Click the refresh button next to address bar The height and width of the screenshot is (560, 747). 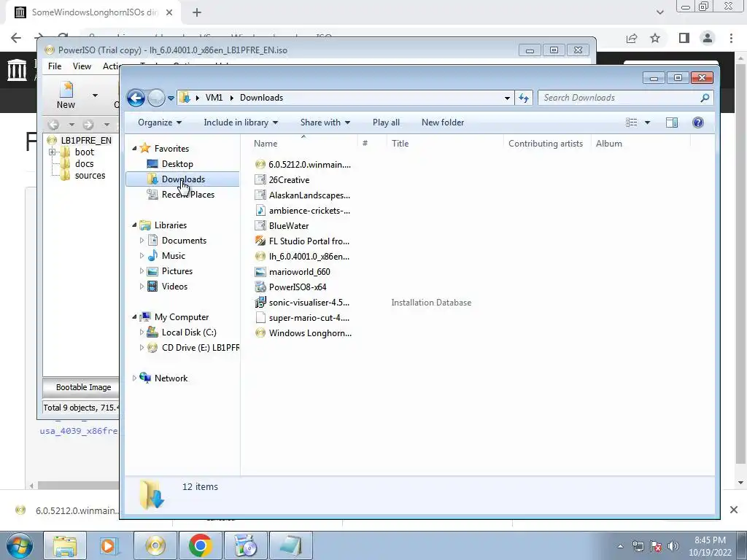click(524, 98)
